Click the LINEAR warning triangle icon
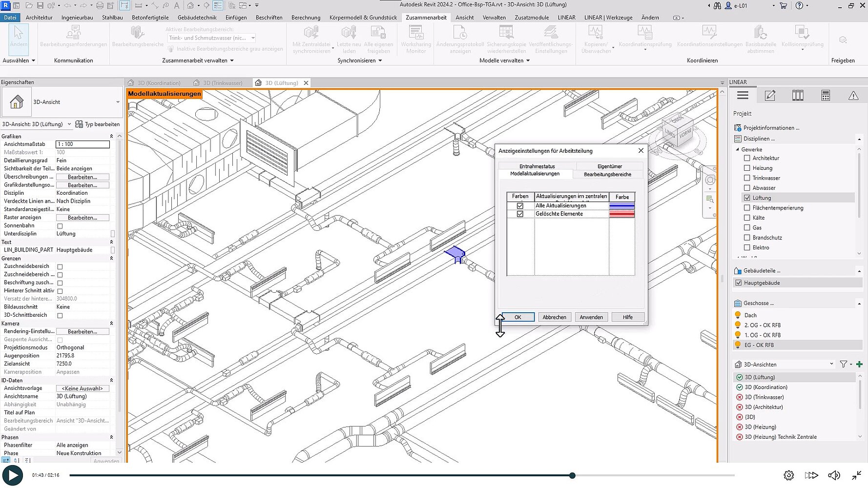This screenshot has width=868, height=488. [853, 96]
